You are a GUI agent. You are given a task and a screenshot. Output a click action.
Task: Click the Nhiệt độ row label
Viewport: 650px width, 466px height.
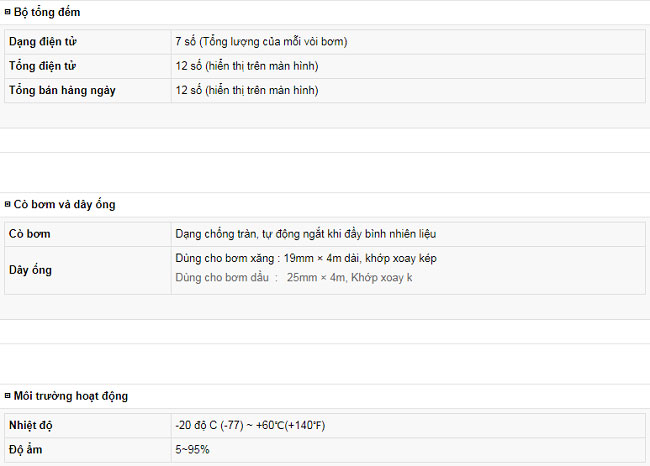[x=30, y=425]
